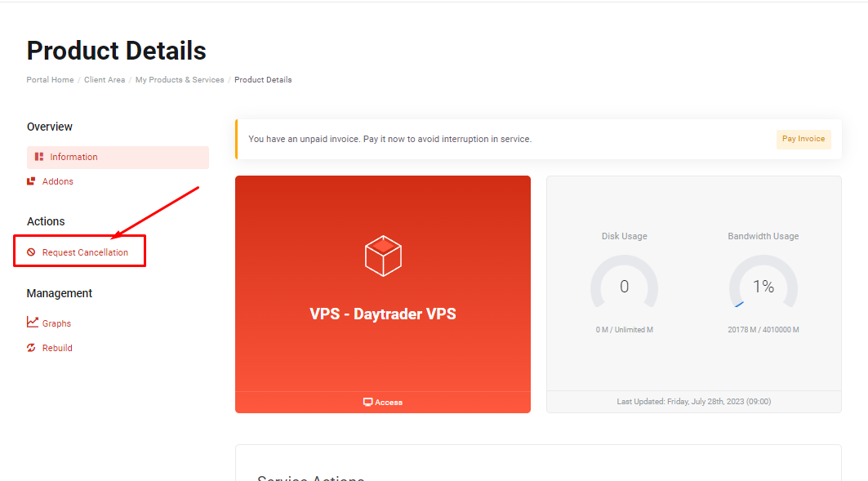Click the Graphs line-chart icon

coord(32,323)
